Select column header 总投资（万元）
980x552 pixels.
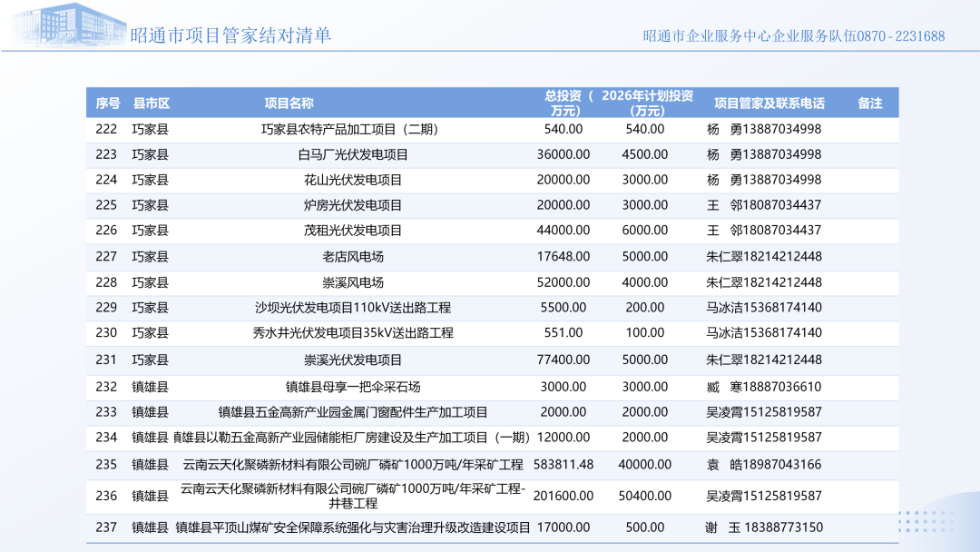[x=566, y=103]
